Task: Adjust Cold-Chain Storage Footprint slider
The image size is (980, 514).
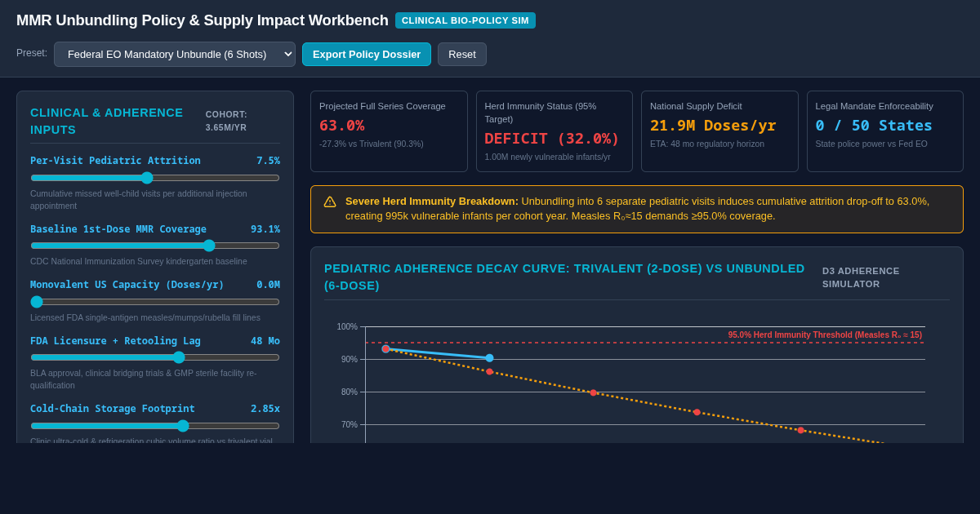Action: [x=155, y=426]
